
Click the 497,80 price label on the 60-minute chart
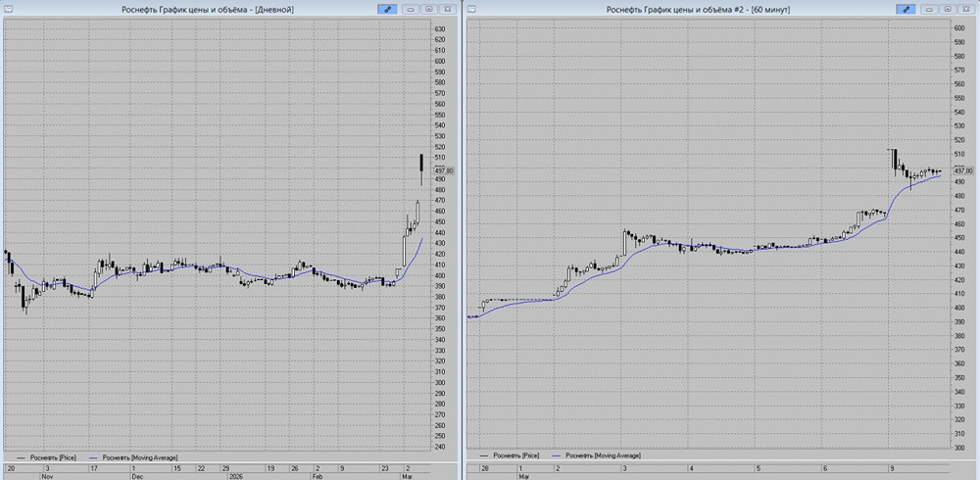963,170
